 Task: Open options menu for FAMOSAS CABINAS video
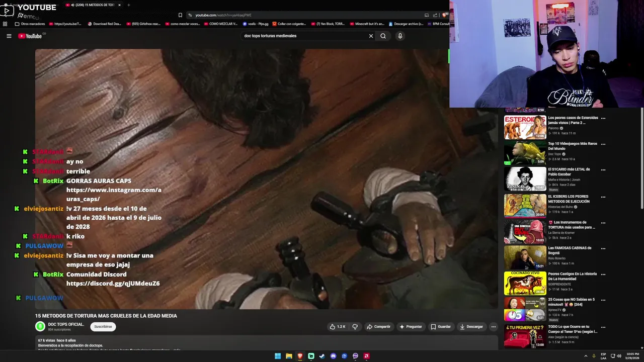pyautogui.click(x=603, y=248)
